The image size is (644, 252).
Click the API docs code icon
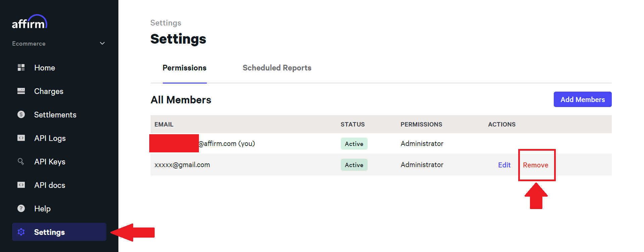pyautogui.click(x=21, y=185)
